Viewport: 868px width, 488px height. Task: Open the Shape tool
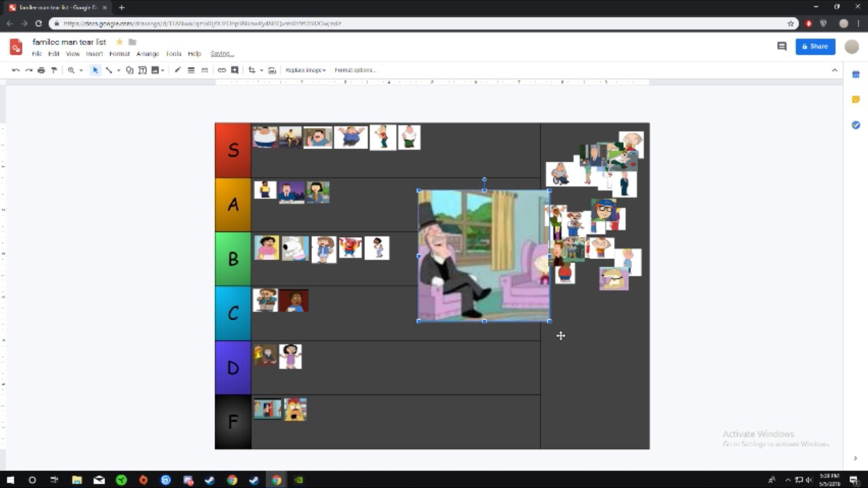pyautogui.click(x=130, y=70)
